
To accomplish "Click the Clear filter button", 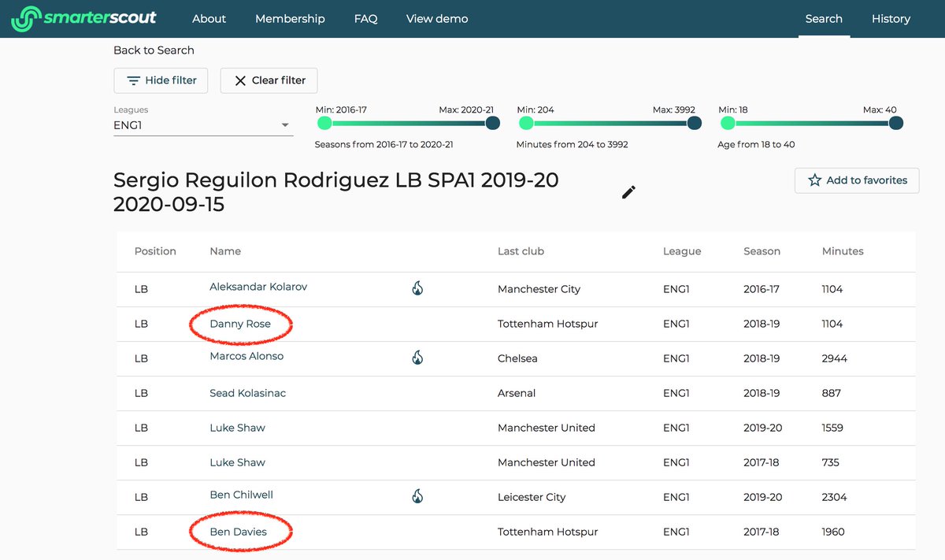I will coord(269,80).
